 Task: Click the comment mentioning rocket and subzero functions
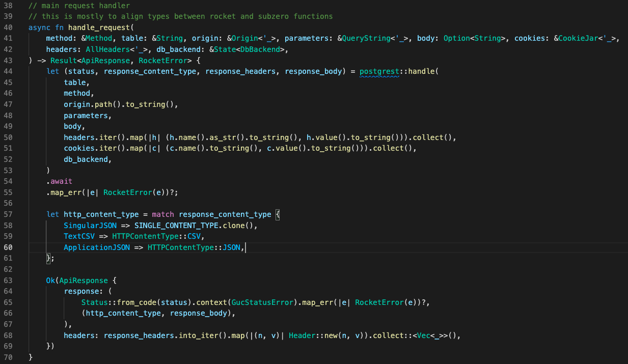pyautogui.click(x=181, y=16)
